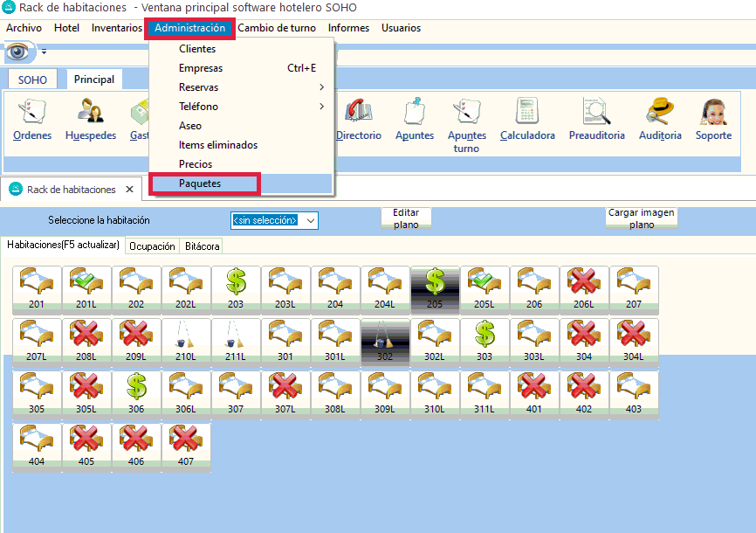Click the Preauditoria magnifier icon
Viewport: 756px width, 533px height.
(x=596, y=112)
